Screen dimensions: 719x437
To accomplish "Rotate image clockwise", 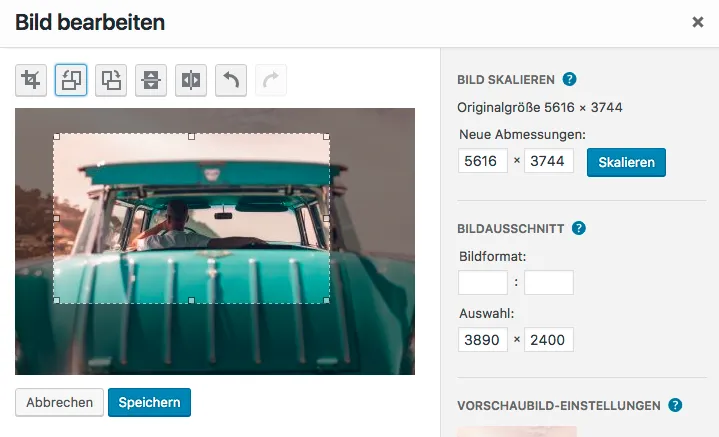I will pos(111,80).
